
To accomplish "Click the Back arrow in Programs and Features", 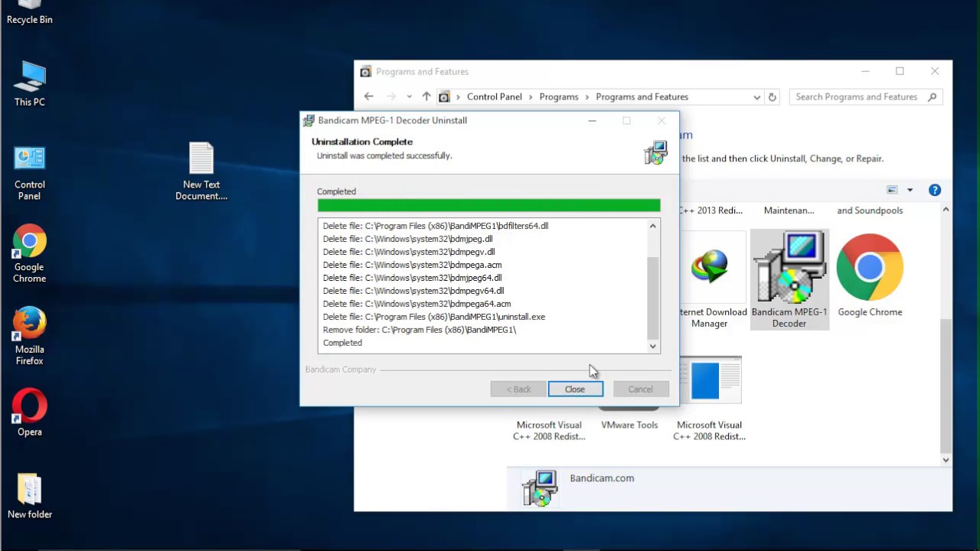I will [x=369, y=96].
